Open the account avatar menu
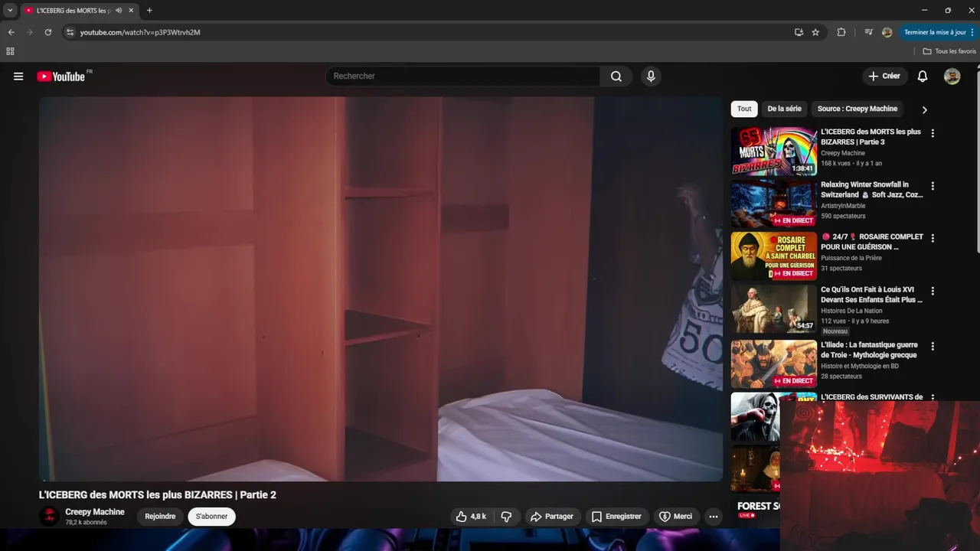The height and width of the screenshot is (551, 980). pyautogui.click(x=952, y=76)
